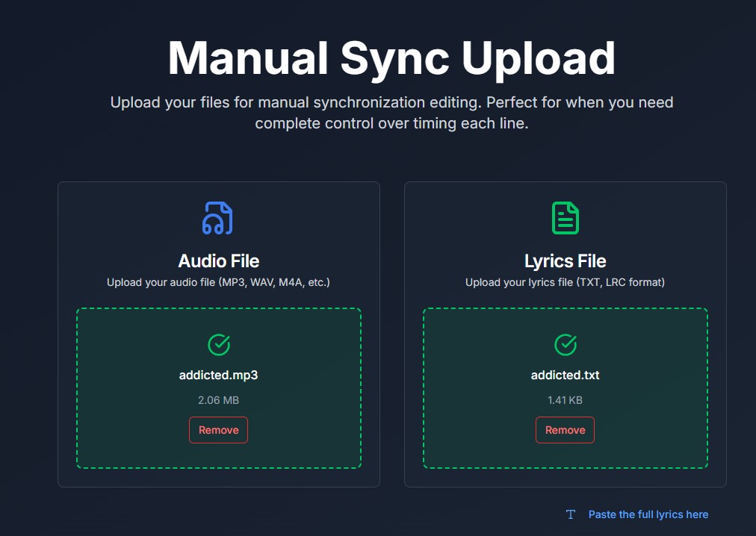
Task: Open the 'Paste the full lyrics here' link
Action: (648, 514)
